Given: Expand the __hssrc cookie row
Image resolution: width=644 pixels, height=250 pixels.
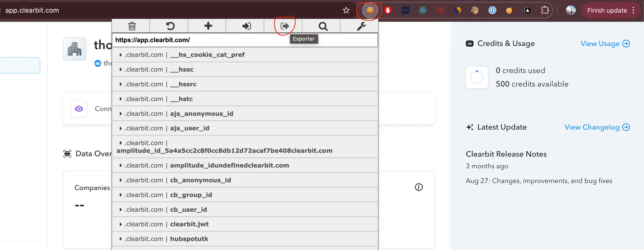Looking at the screenshot, I should pos(245,84).
